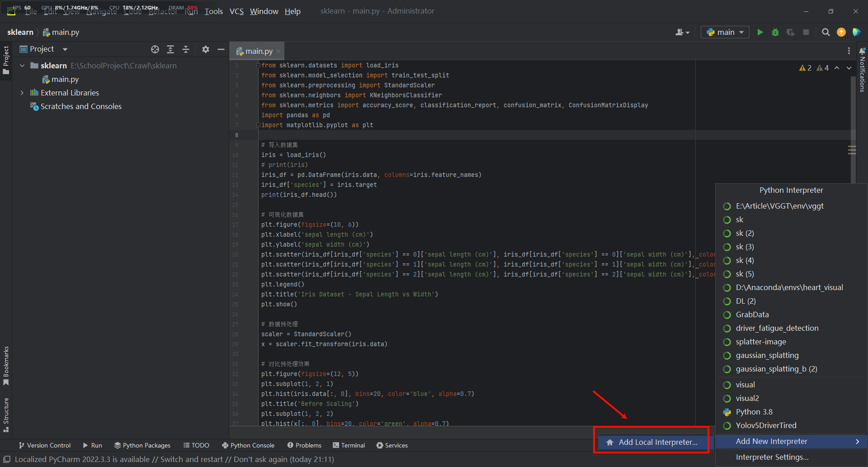Screen dimensions: 868x467
Task: Go to previous highlighted error arrow
Action: pyautogui.click(x=837, y=68)
